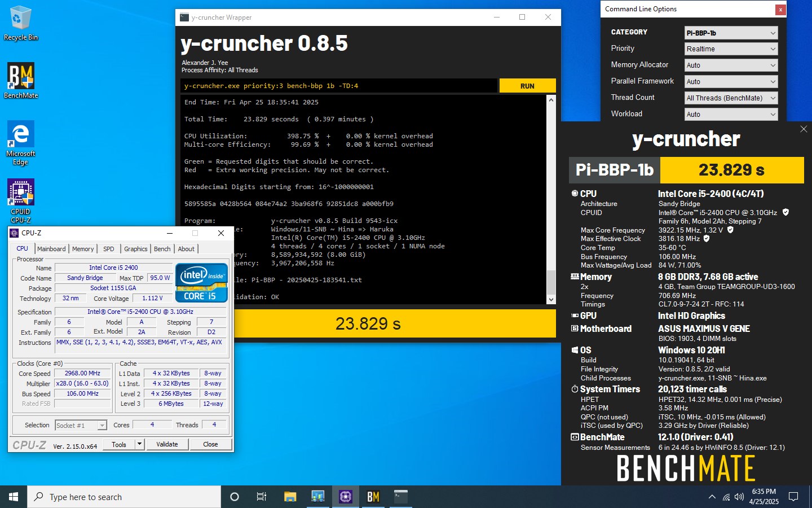Screen dimensions: 812x508
Task: Close the Command Line Options window
Action: coord(780,10)
